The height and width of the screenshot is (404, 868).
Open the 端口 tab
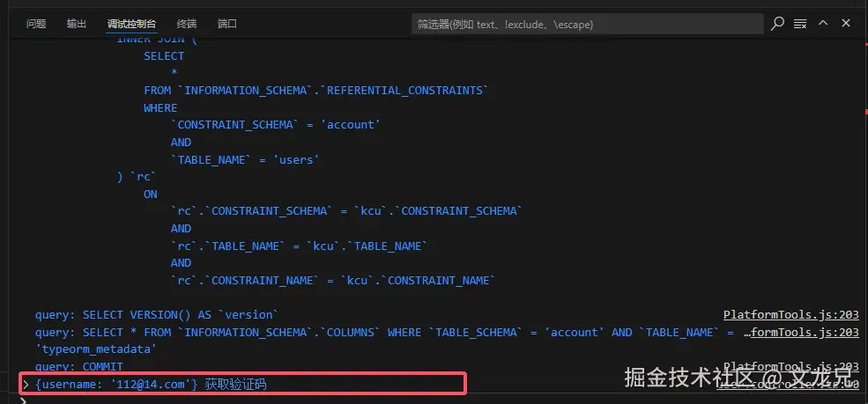tap(227, 24)
